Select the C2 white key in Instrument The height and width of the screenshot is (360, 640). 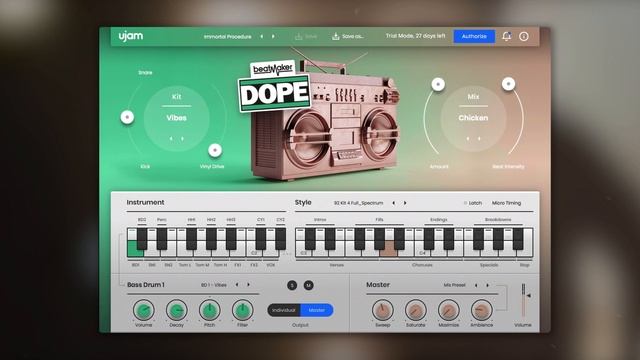(254, 253)
